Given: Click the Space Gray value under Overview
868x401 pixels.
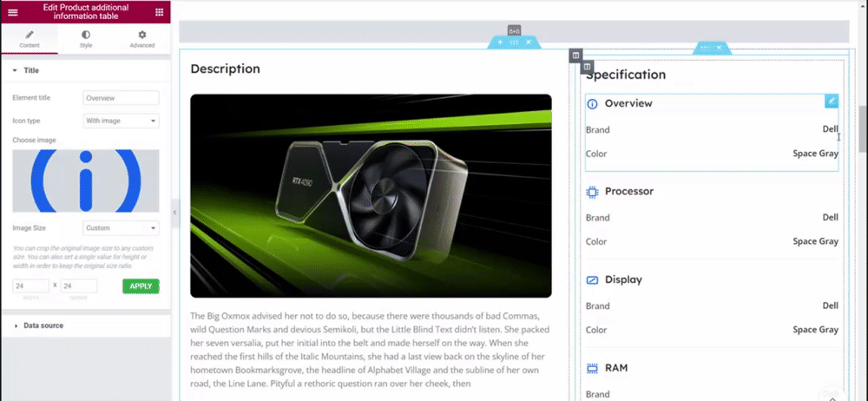Looking at the screenshot, I should click(815, 154).
